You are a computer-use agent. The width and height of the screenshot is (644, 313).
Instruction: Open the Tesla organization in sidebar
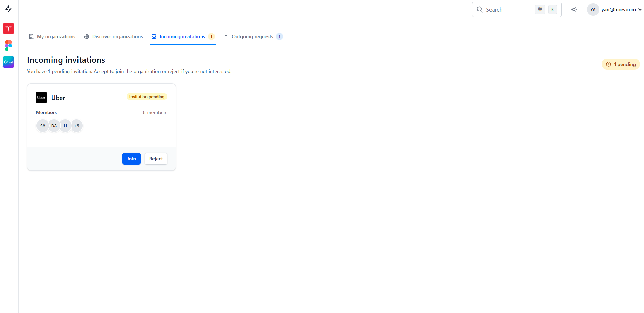pyautogui.click(x=8, y=28)
